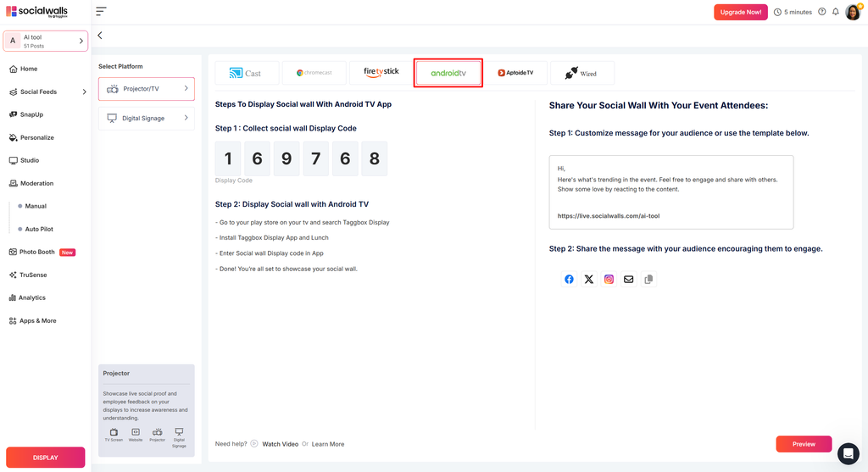Select Projector icon in Projector card
868x472 pixels.
(x=157, y=435)
